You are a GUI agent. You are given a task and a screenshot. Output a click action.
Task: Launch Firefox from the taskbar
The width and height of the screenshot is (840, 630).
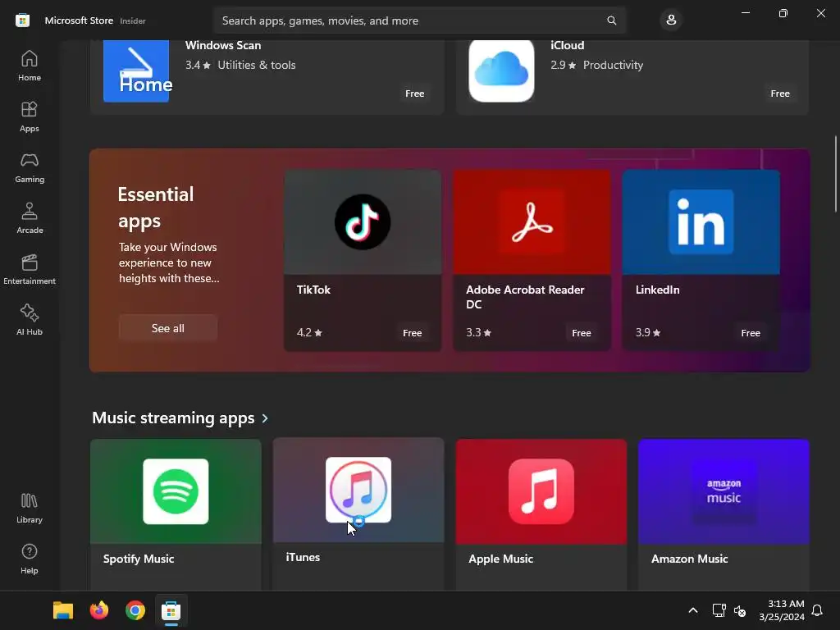[x=99, y=610]
